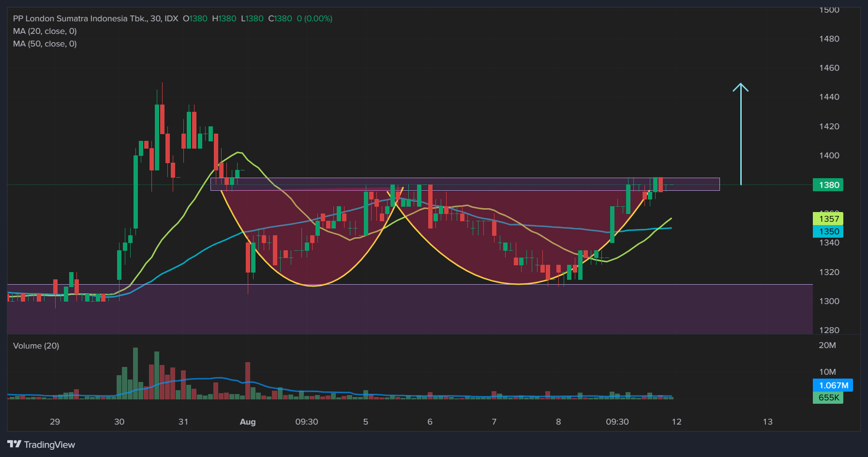Click the current price label 1380
Viewport: 868px width, 457px height.
[x=829, y=185]
